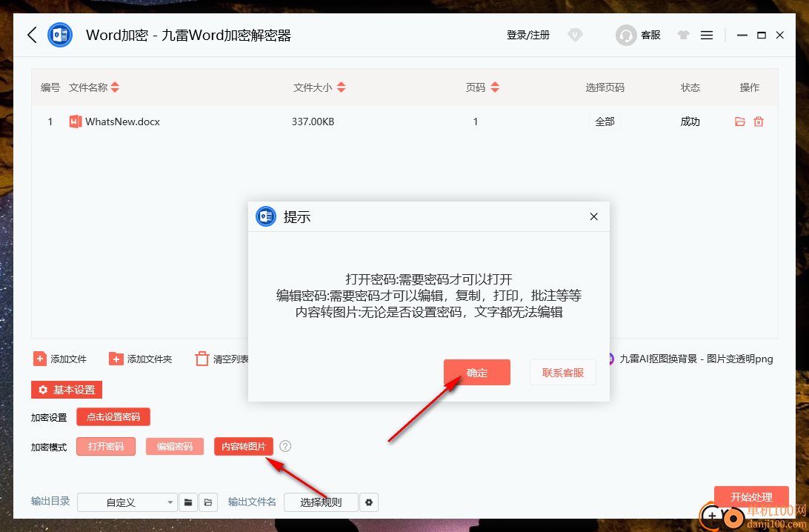Image resolution: width=809 pixels, height=532 pixels.
Task: Select page range 全部 for WhatsNew.docx
Action: coord(605,122)
